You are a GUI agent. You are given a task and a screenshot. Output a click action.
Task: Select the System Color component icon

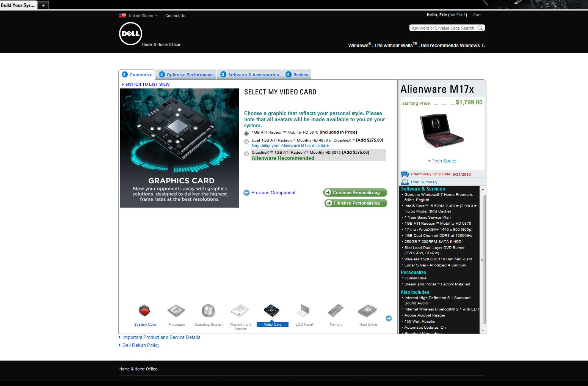(x=145, y=310)
